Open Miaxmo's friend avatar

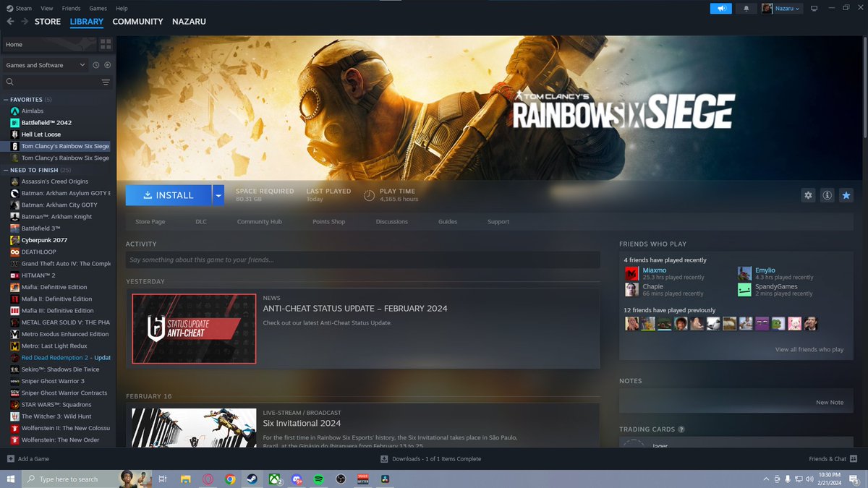(x=631, y=273)
